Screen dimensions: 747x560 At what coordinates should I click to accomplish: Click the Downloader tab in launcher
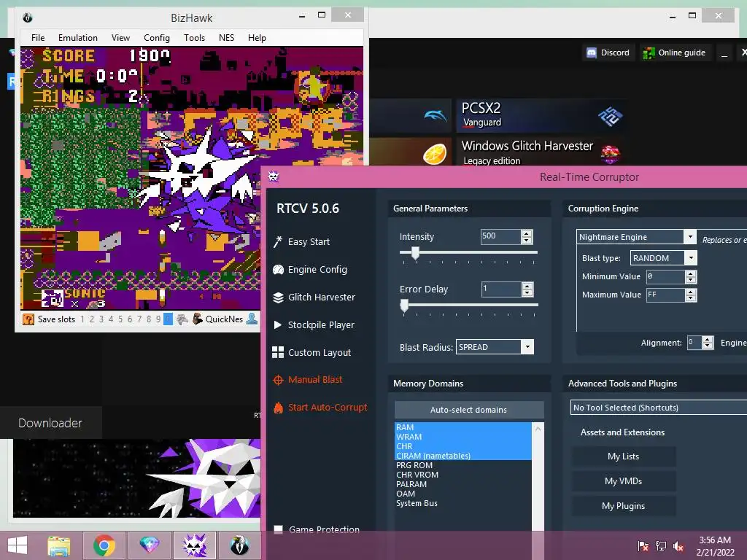pyautogui.click(x=50, y=423)
